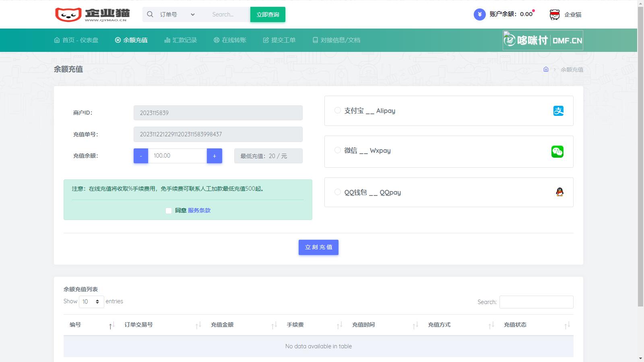Viewport: 644px width, 362px height.
Task: Click the yen account balance icon
Action: [479, 14]
